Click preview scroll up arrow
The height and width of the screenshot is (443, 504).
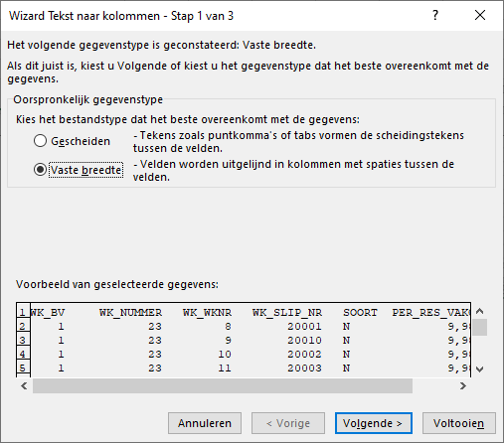tap(479, 311)
